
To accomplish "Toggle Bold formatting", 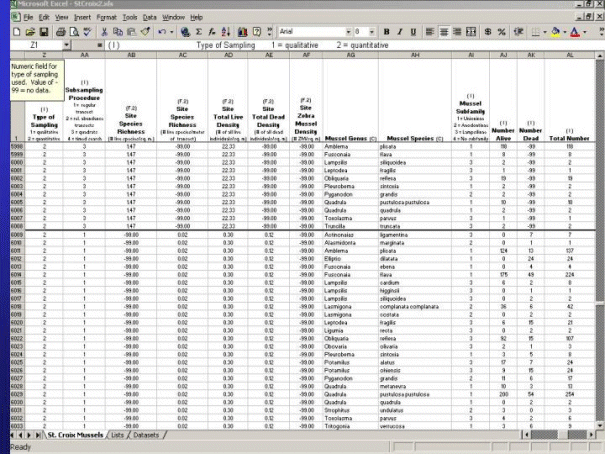I will [386, 32].
